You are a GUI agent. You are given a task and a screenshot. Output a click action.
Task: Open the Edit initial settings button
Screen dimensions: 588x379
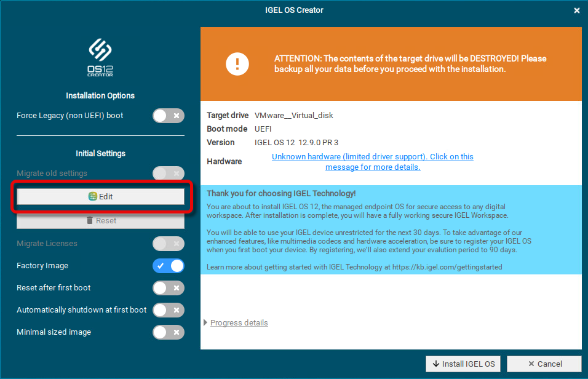tap(100, 197)
